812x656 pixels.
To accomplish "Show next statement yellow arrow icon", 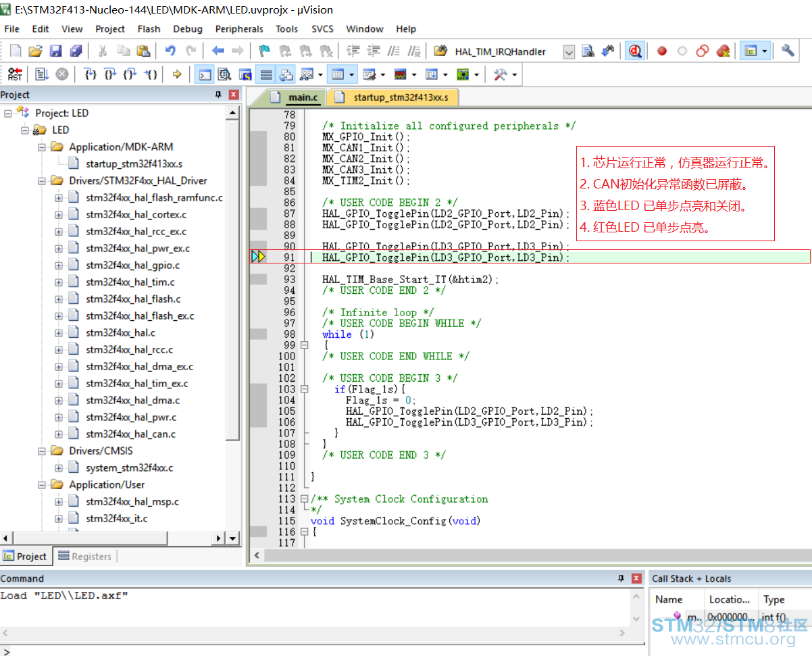I will tap(177, 74).
